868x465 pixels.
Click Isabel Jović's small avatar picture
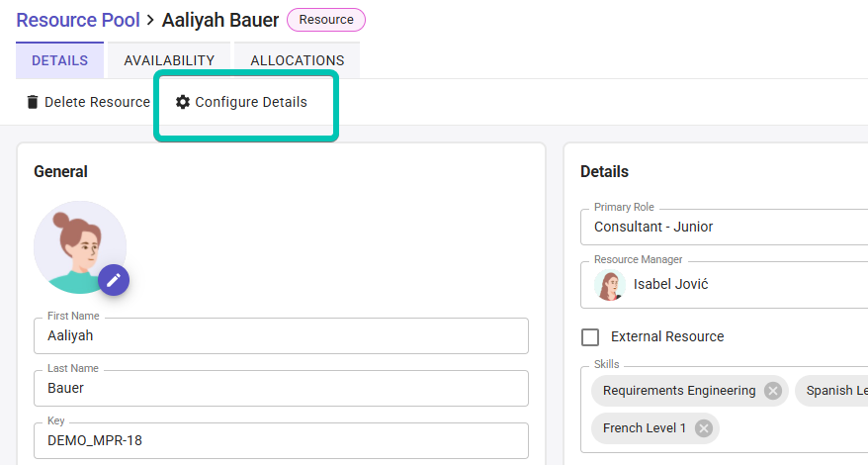click(x=610, y=285)
